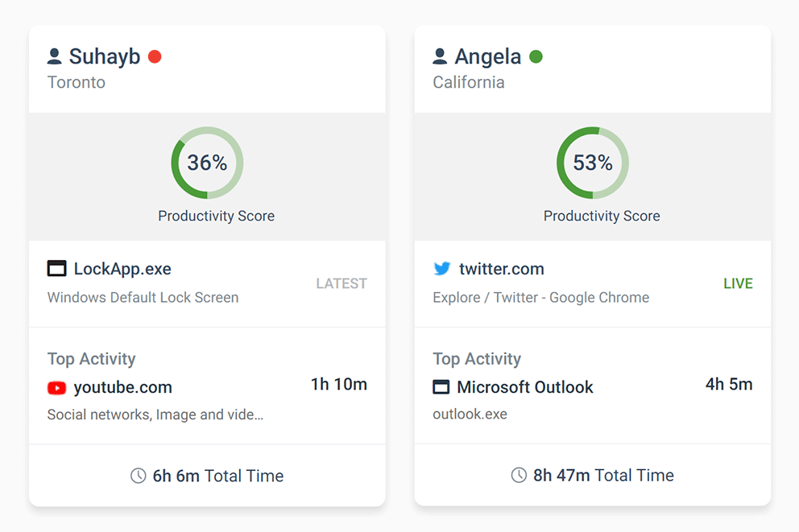Screen dimensions: 799x532
Task: Open the youtube.com activity link
Action: point(123,387)
